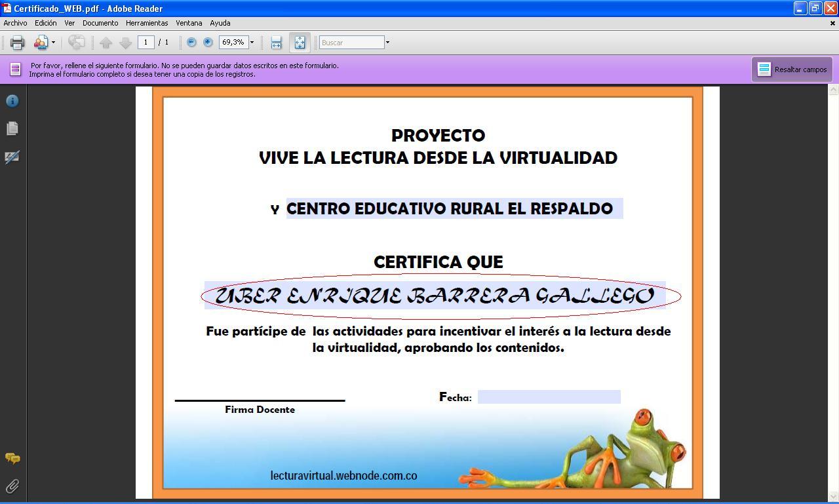Click the collaborate people icon in toolbar
This screenshot has width=839, height=504.
coord(41,43)
